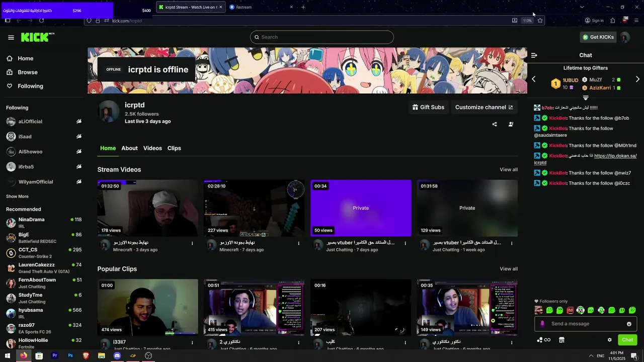The height and width of the screenshot is (362, 644).
Task: Sign in to Firefox account
Action: 594,21
